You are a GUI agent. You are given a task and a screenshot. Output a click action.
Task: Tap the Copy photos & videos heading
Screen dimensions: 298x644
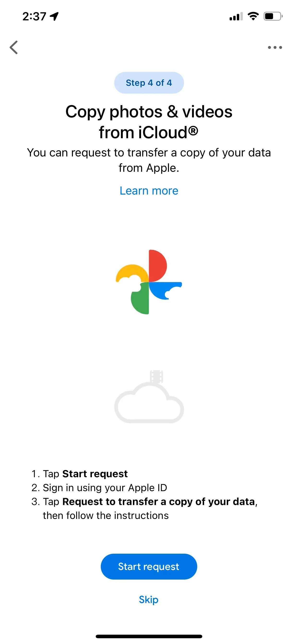point(149,122)
